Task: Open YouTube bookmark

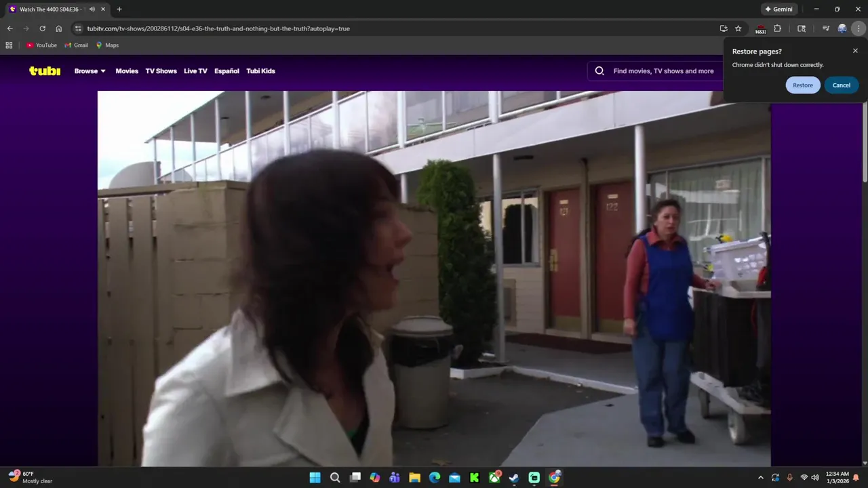Action: (41, 45)
